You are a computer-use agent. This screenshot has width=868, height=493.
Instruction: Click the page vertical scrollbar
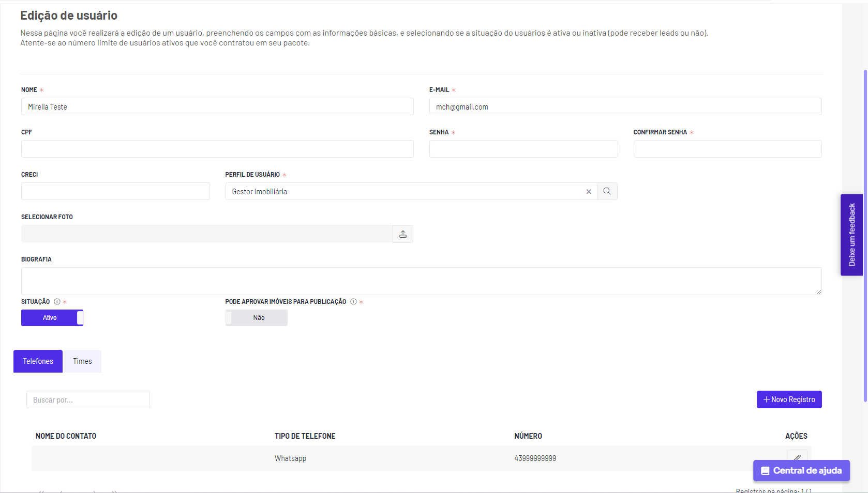click(865, 236)
